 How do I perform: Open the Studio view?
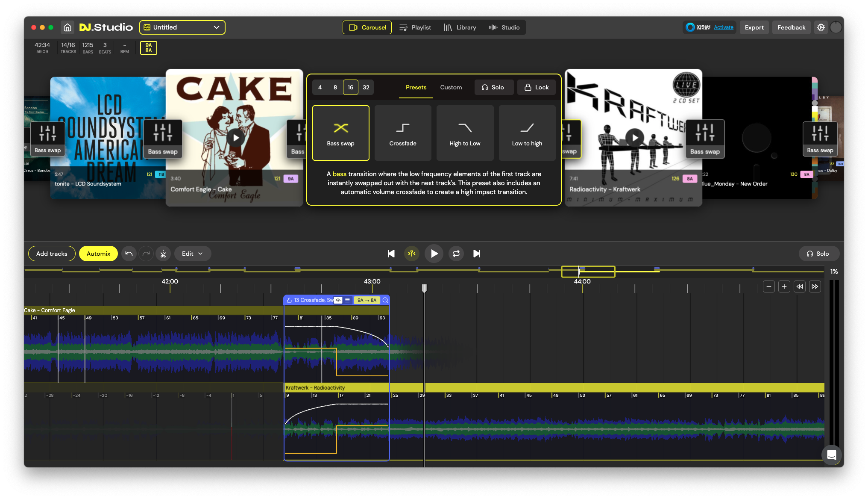[504, 27]
